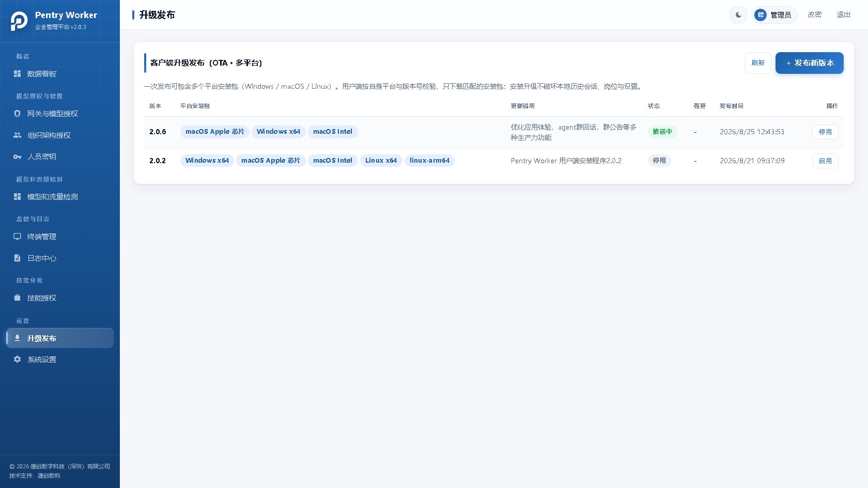
Task: Click the gear icon for 系统设置
Action: pyautogui.click(x=17, y=359)
